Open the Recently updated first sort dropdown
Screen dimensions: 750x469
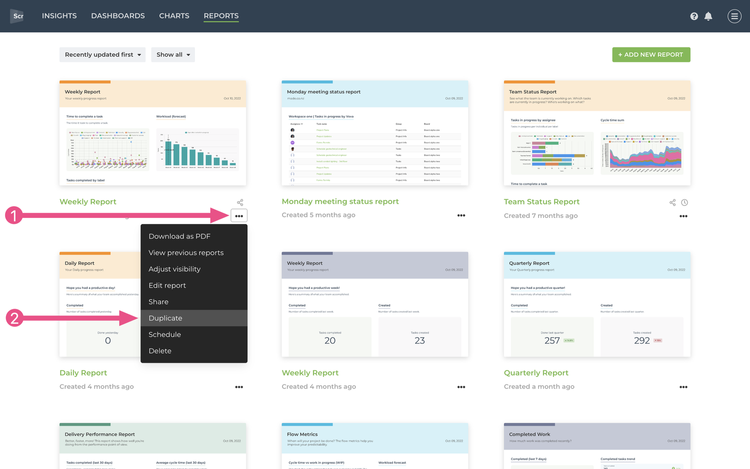102,55
